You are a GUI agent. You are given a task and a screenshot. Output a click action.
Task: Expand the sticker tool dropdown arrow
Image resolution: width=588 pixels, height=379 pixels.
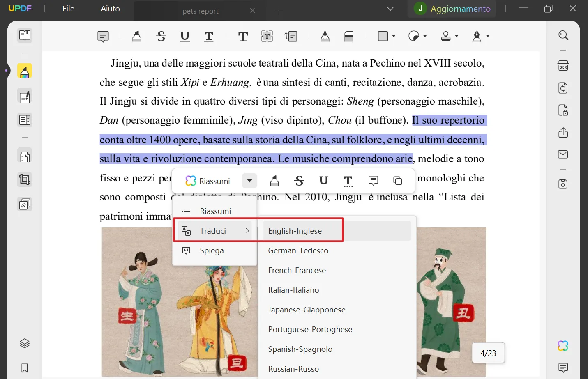pos(425,36)
